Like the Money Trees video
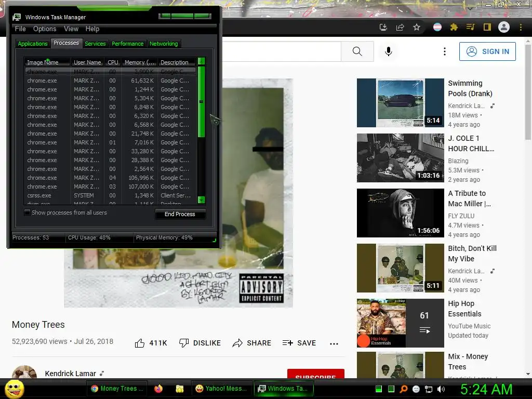Viewport: 532px width, 399px height. pos(151,343)
